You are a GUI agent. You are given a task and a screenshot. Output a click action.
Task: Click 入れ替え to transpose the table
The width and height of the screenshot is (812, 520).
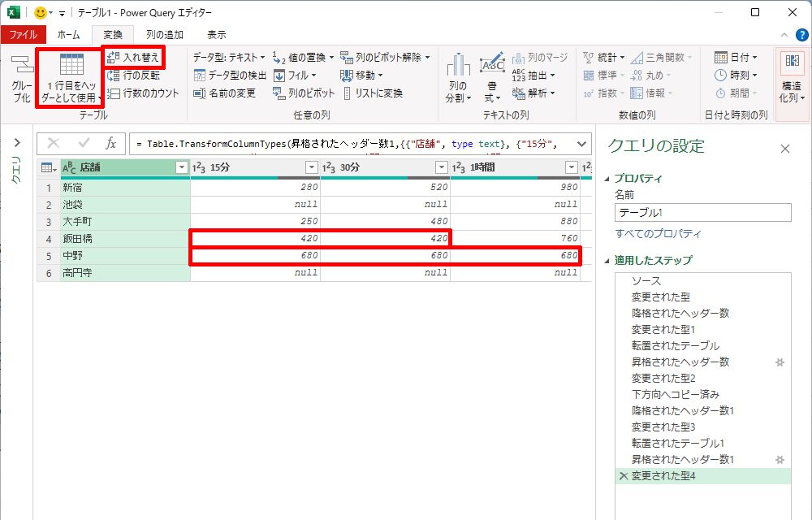134,57
